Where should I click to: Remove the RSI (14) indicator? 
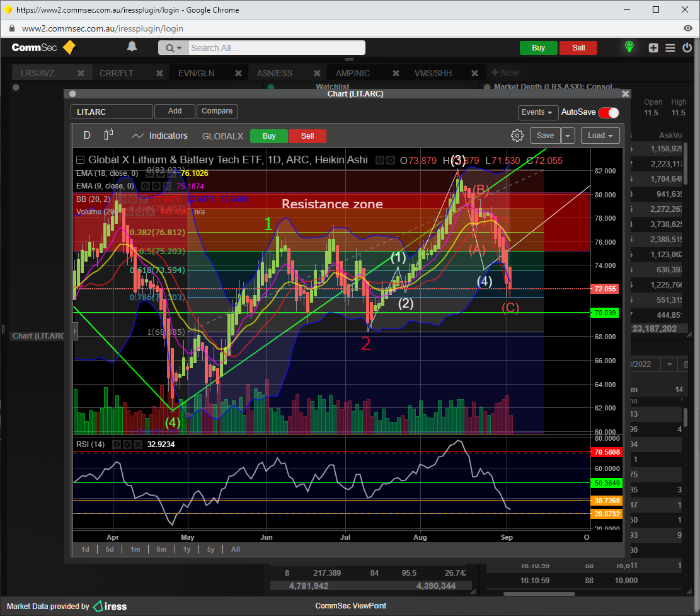click(x=138, y=445)
